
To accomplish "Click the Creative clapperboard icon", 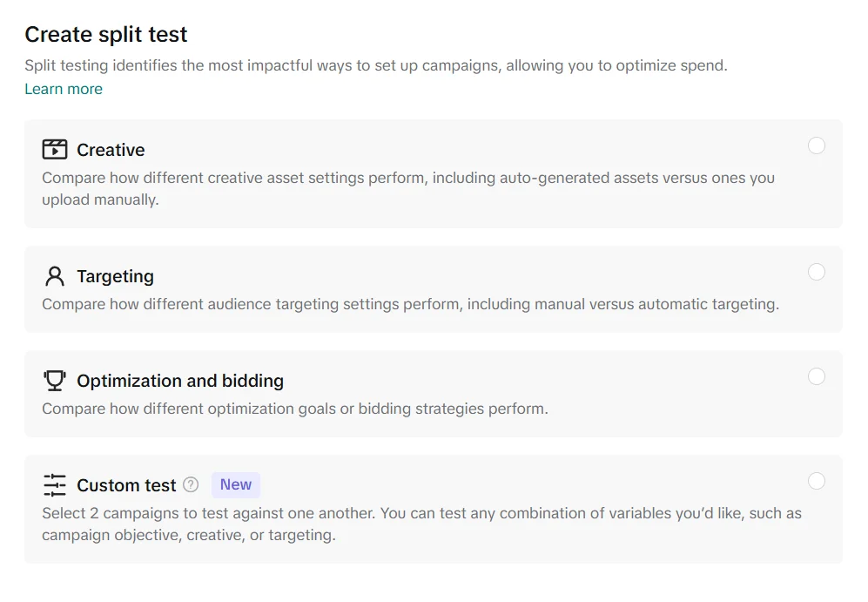I will [54, 150].
